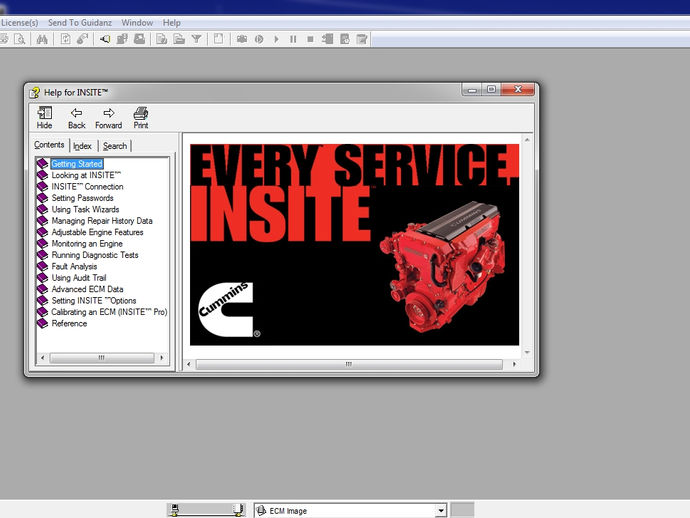Open the Window menu
This screenshot has width=690, height=518.
point(137,22)
